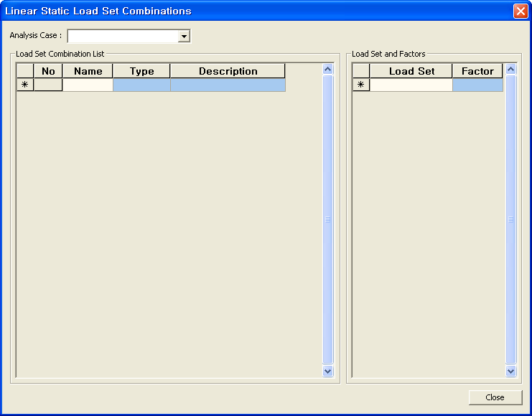The width and height of the screenshot is (532, 416).
Task: Select the new-row asterisk in Combination List
Action: tap(25, 85)
